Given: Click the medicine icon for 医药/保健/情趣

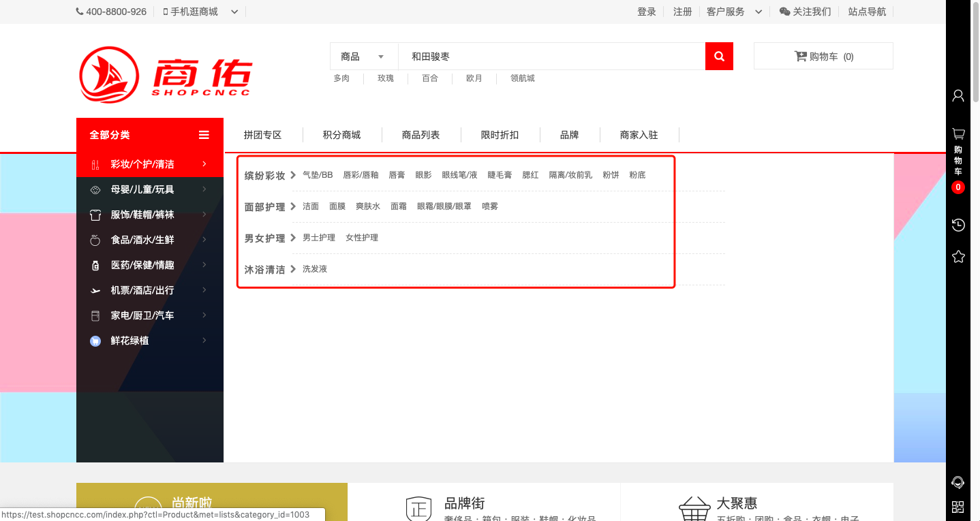Looking at the screenshot, I should click(x=95, y=265).
